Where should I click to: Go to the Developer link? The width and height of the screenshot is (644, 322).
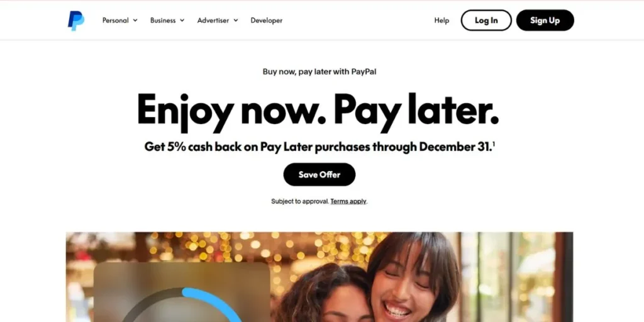coord(267,20)
